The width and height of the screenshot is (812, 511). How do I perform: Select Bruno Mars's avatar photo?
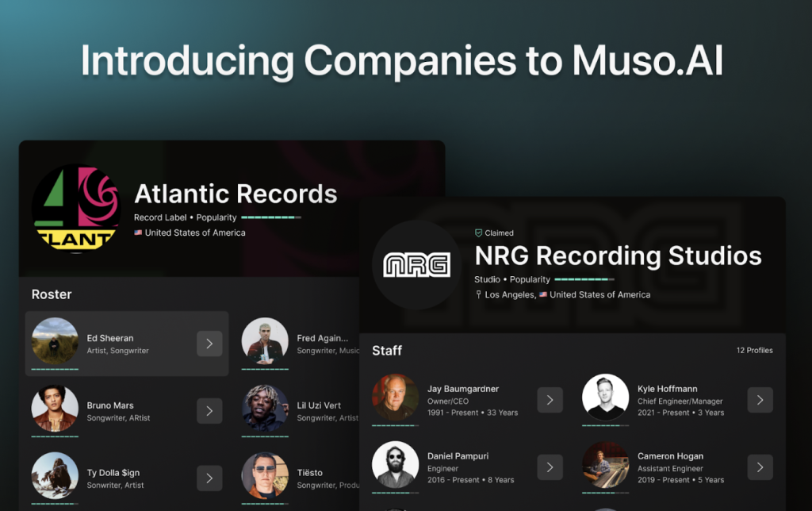[x=55, y=409]
